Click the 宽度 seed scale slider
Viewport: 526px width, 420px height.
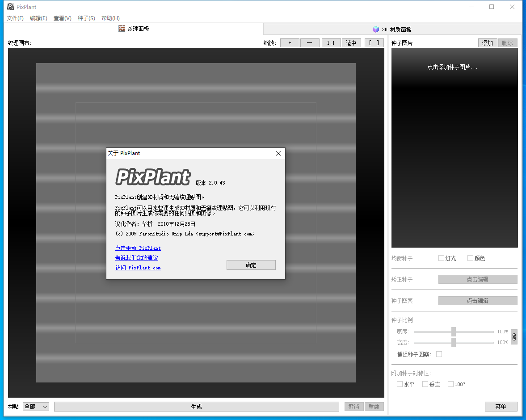click(454, 332)
